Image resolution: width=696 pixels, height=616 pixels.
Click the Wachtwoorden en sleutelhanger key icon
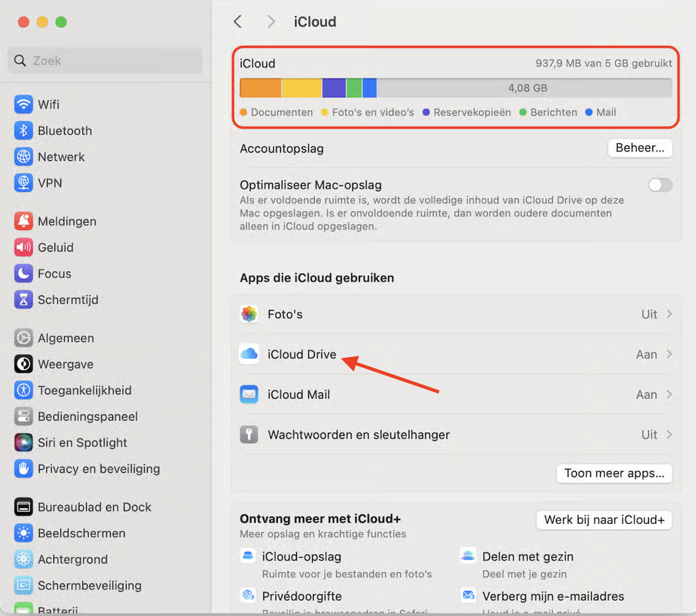pos(249,435)
